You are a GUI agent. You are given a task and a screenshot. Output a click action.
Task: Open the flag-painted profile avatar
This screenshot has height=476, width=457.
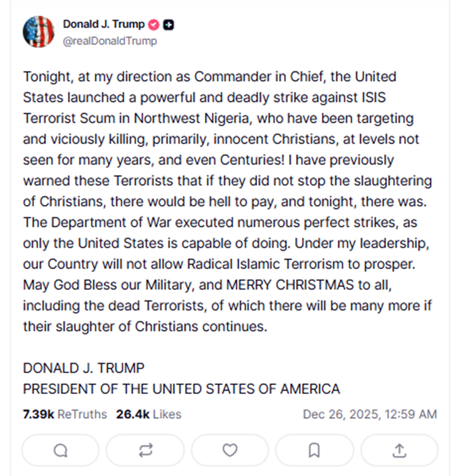coord(38,32)
